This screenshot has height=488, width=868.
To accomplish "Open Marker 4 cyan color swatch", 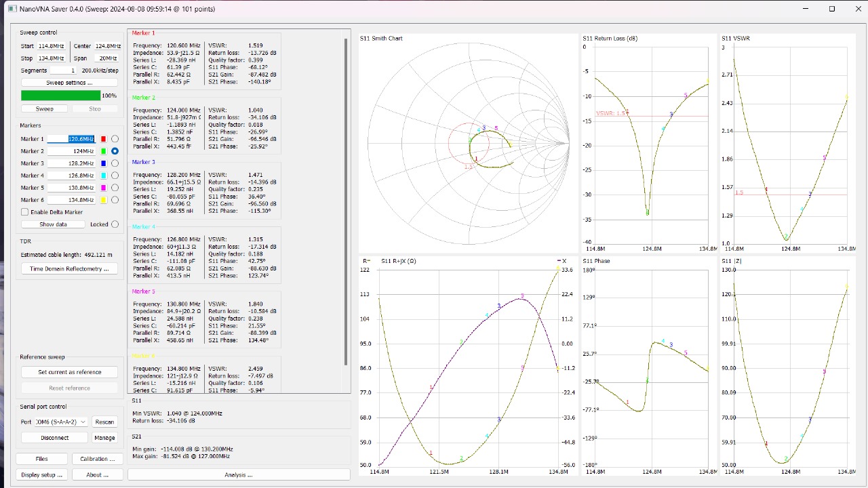I will click(103, 176).
